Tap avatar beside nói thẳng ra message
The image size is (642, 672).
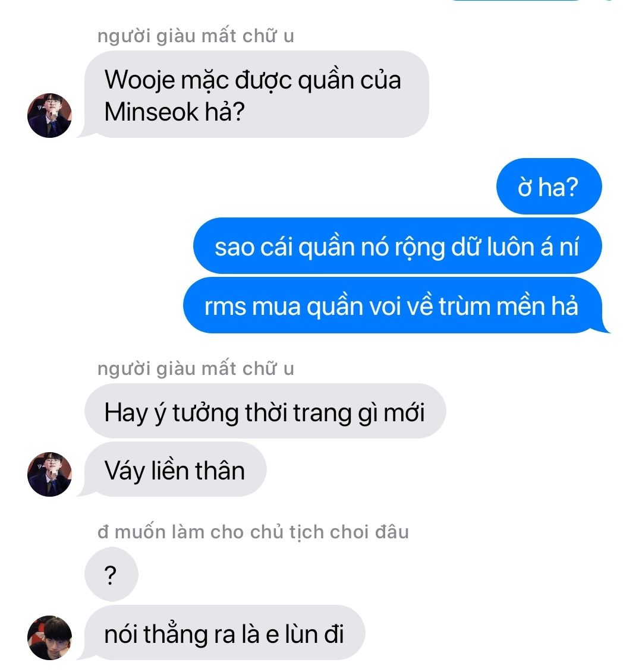(50, 638)
